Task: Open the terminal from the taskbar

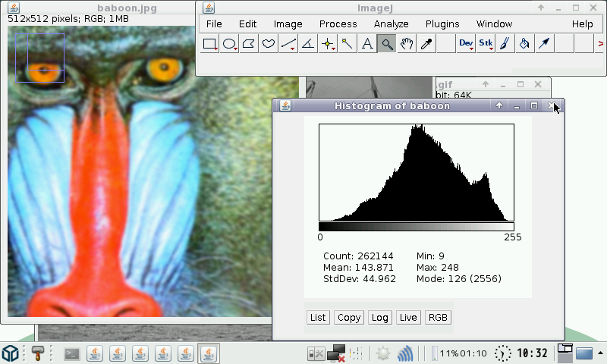Action: coord(72,353)
